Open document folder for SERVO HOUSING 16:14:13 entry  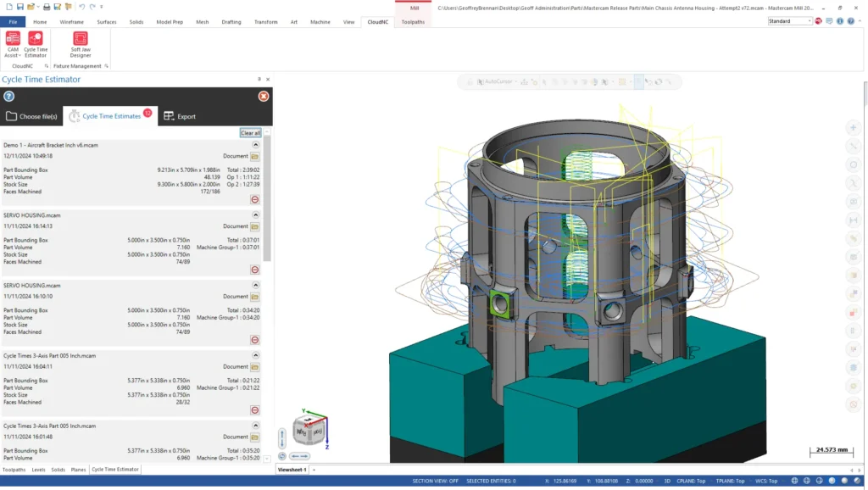click(254, 226)
